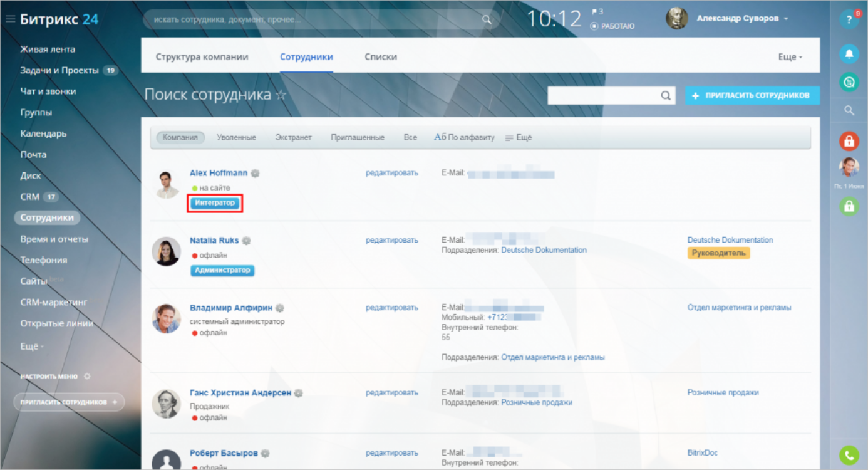Open the green chat icon in right panel
This screenshot has height=470, width=868.
(849, 82)
